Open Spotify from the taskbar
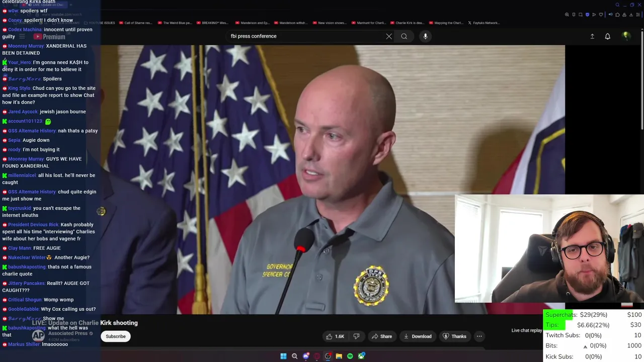644x362 pixels. (x=350, y=356)
